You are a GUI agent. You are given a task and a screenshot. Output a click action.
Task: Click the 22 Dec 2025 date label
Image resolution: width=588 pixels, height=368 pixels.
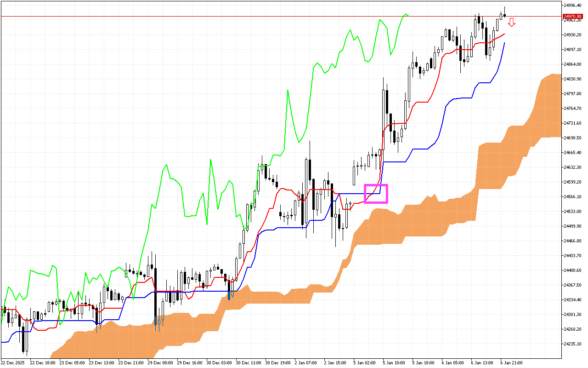tap(14, 363)
